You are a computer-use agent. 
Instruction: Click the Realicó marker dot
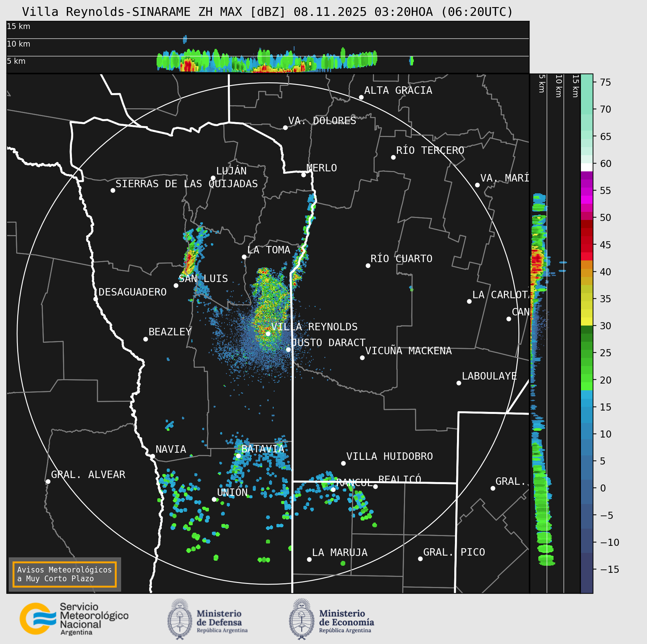[375, 486]
